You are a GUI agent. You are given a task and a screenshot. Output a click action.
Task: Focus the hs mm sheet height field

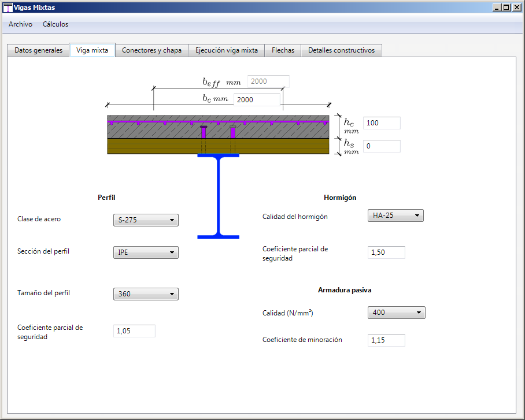click(x=382, y=146)
